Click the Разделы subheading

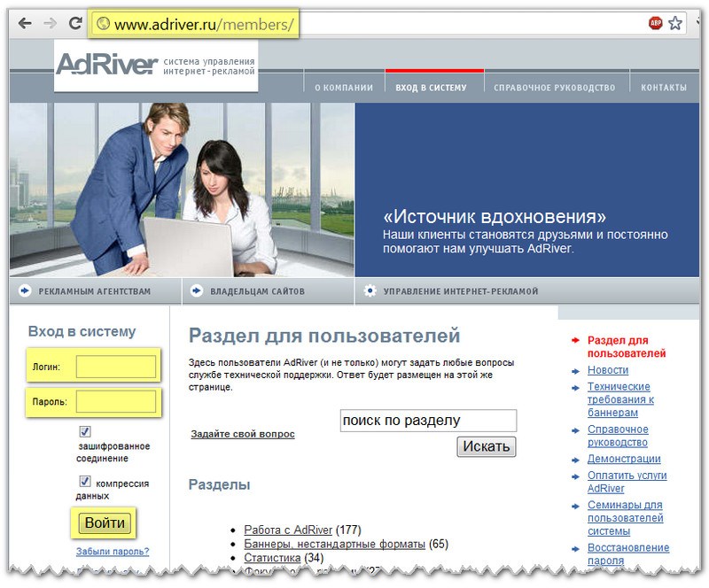click(x=219, y=484)
